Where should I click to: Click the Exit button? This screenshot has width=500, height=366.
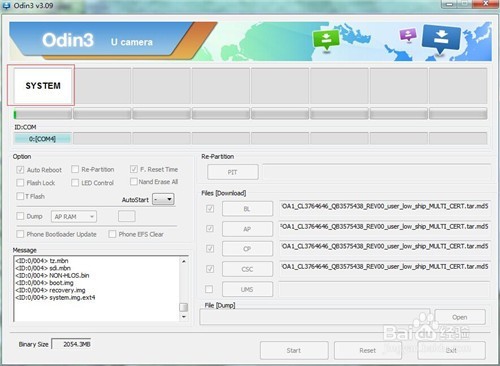451,350
